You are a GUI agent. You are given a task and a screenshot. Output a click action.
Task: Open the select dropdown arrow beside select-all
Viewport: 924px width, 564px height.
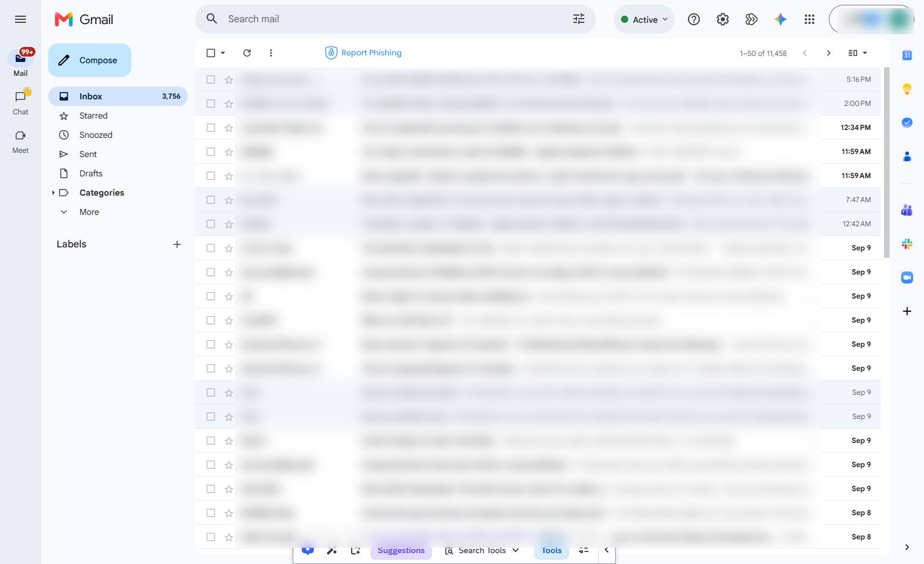(x=223, y=53)
